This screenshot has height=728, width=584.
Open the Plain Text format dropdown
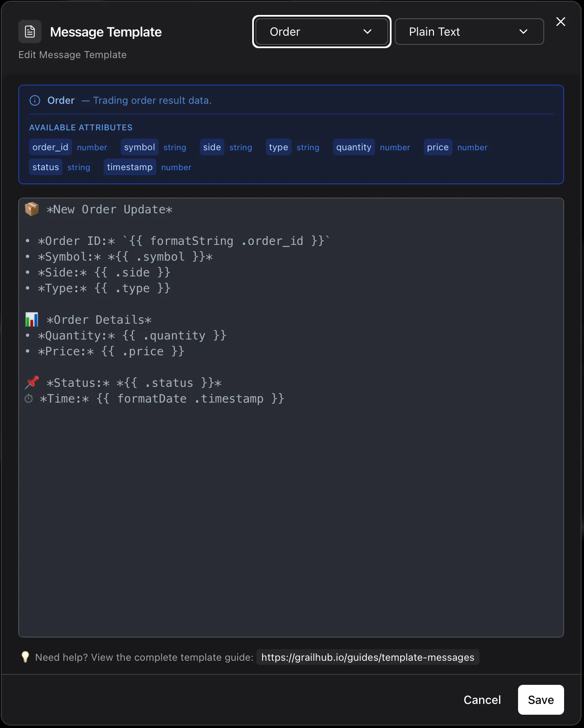coord(469,32)
